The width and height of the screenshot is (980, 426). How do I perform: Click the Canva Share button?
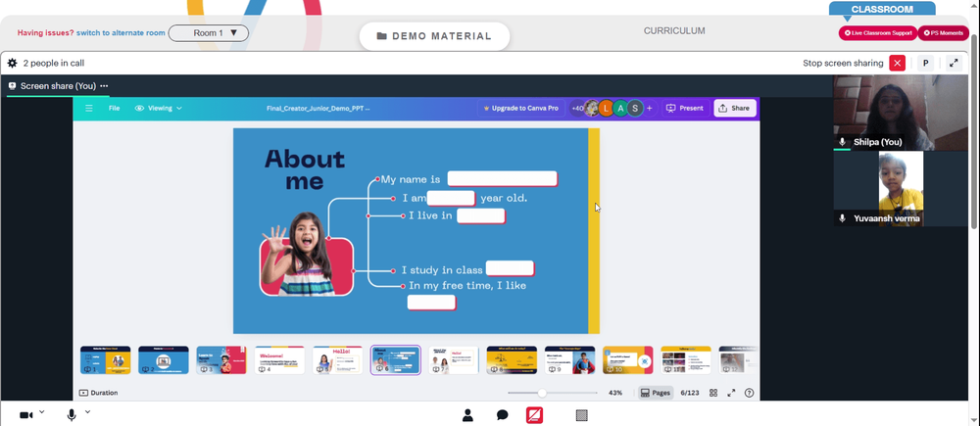coord(734,108)
